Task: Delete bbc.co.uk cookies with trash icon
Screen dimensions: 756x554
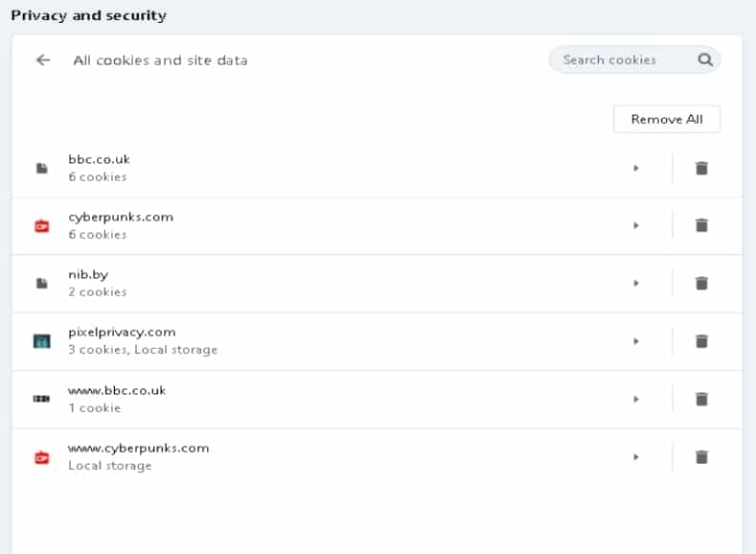Action: [701, 169]
